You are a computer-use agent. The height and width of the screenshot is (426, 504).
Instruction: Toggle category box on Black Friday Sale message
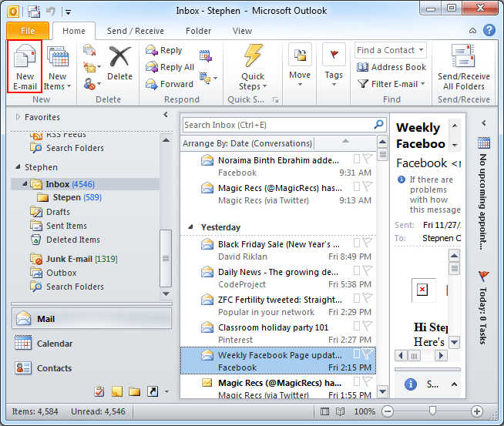tap(357, 243)
